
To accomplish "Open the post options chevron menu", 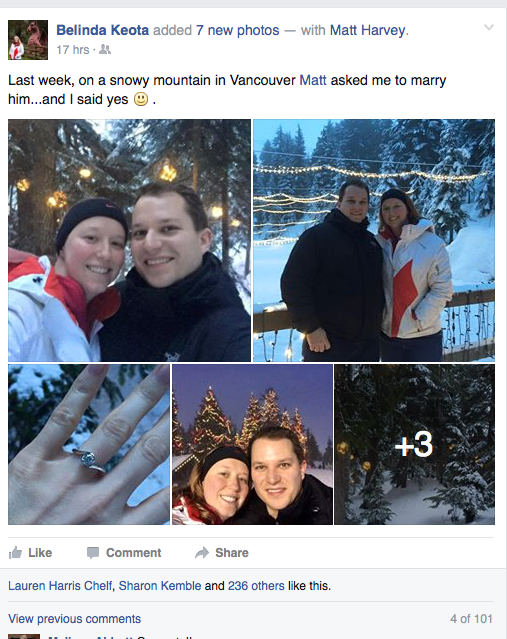I will point(489,28).
